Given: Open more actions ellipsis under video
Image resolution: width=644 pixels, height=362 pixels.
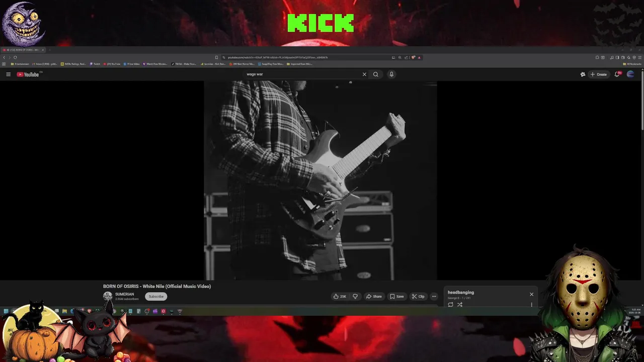Looking at the screenshot, I should [434, 297].
